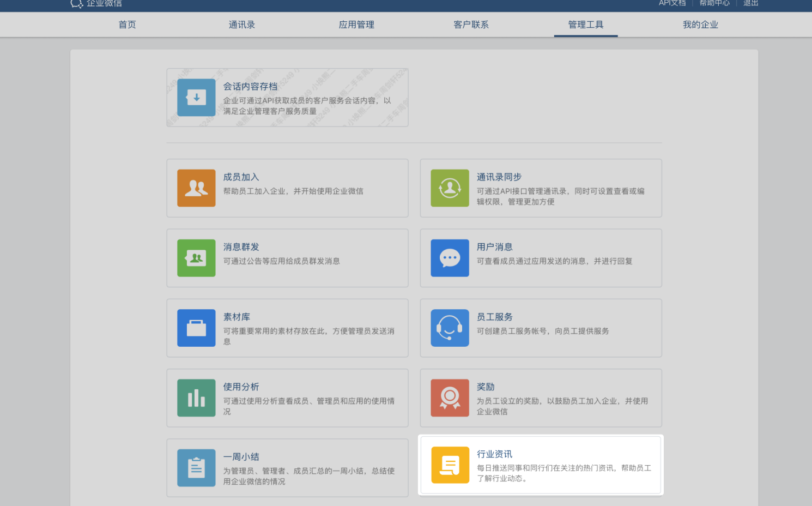Click the description starting 可通过API接口管理通讯录
Image resolution: width=812 pixels, height=506 pixels.
[x=560, y=196]
